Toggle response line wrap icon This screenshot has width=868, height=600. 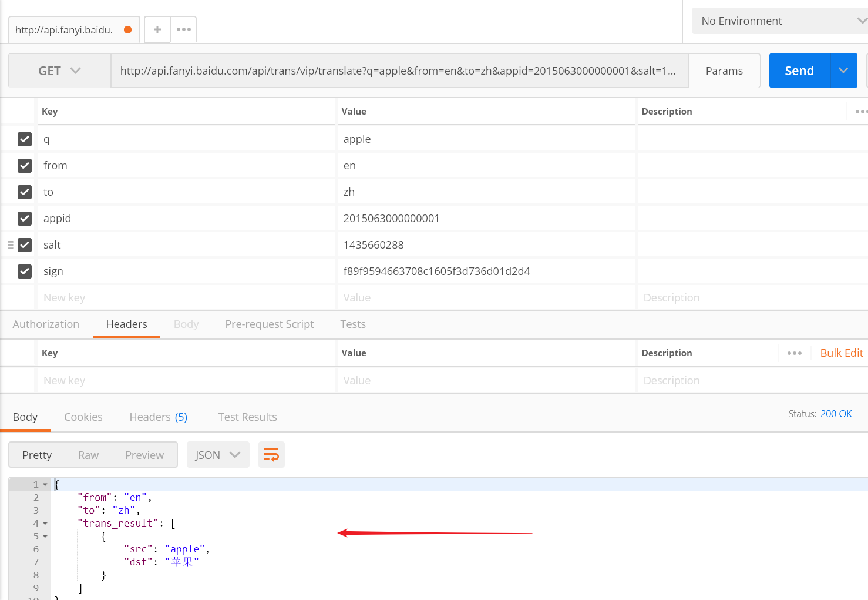(271, 455)
